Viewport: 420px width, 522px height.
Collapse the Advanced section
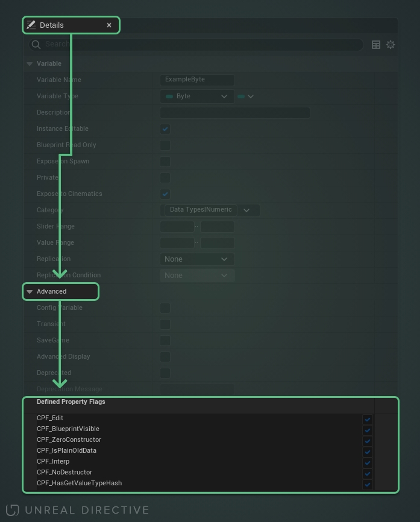coord(30,291)
